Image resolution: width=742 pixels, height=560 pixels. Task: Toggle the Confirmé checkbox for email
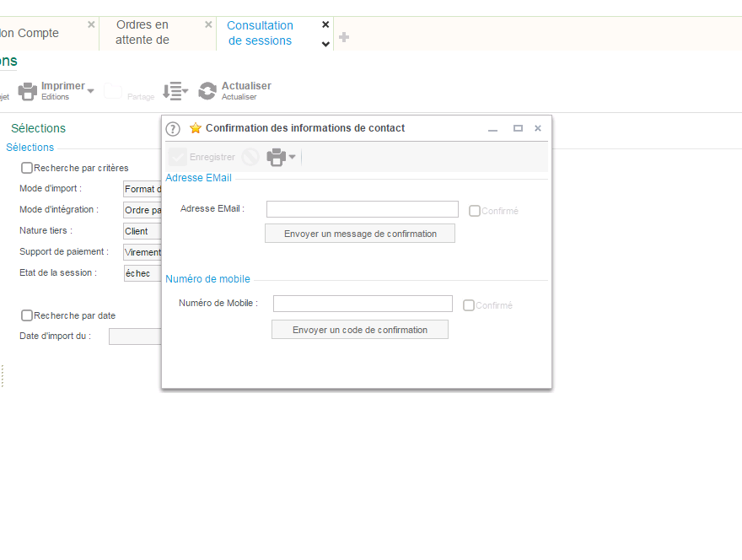tap(475, 211)
